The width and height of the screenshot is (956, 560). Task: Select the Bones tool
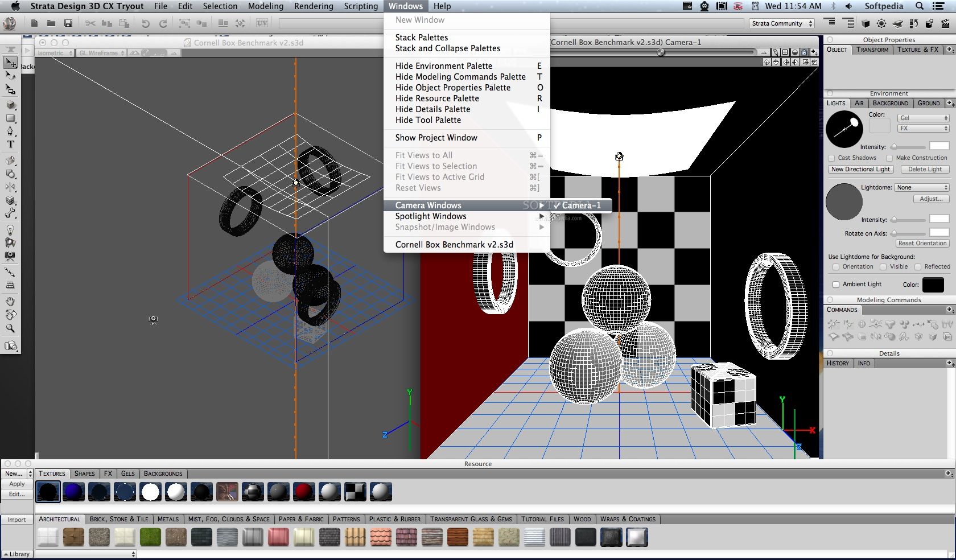(x=10, y=213)
